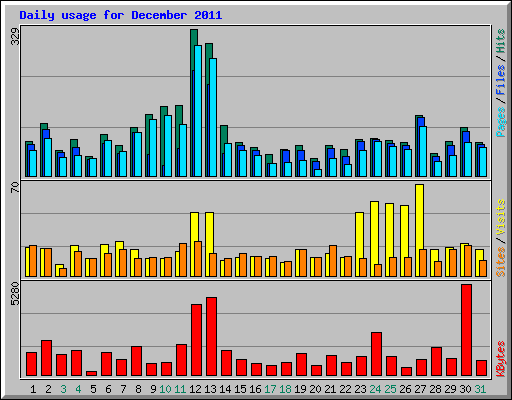512x400 pixels.
Task: Click day 6 on the date axis
Action: (x=108, y=389)
